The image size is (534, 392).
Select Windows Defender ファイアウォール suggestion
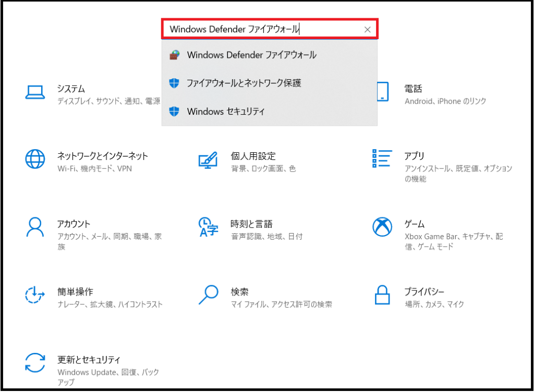270,55
